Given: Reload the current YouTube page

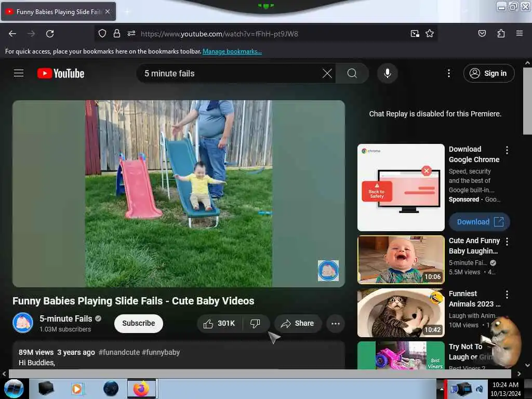Looking at the screenshot, I should point(50,34).
